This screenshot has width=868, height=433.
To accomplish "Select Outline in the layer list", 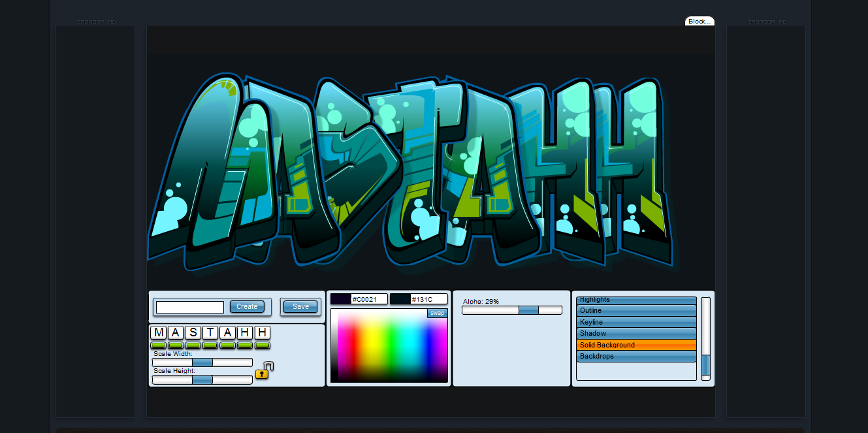I will (637, 311).
